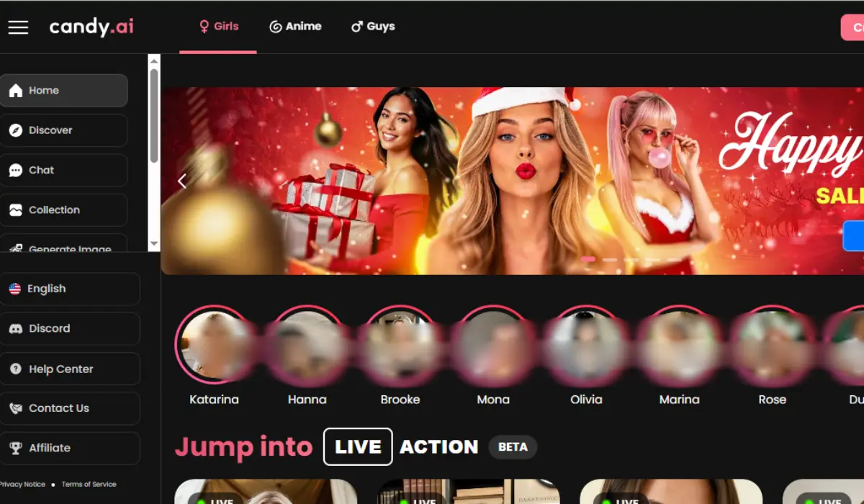864x504 pixels.
Task: Open the hamburger menu icon
Action: 18,27
